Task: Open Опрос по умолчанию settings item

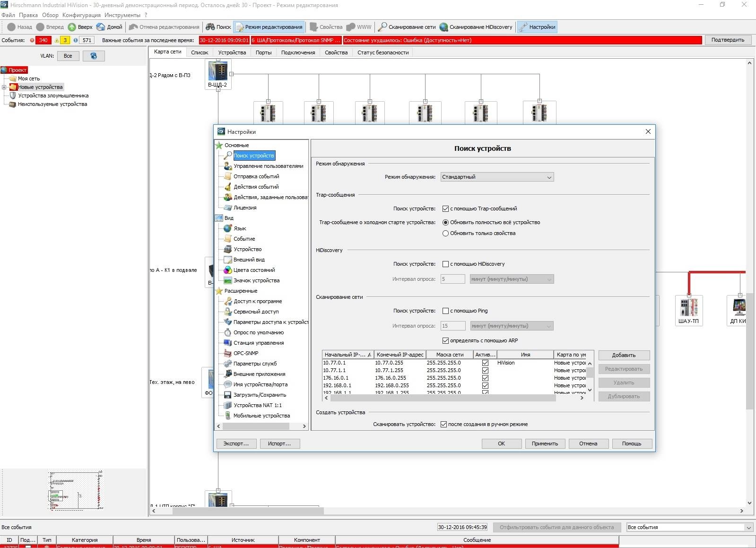Action: coord(259,332)
